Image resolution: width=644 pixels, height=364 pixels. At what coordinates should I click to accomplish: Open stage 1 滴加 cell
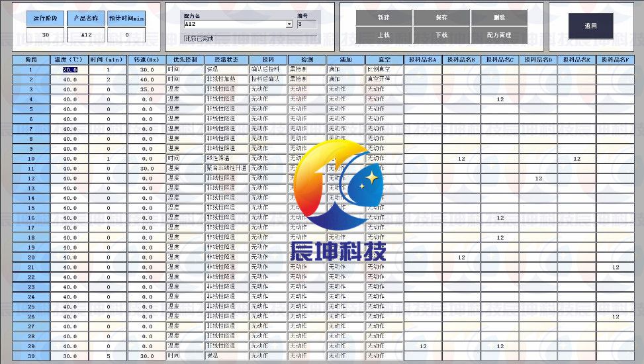pyautogui.click(x=345, y=69)
